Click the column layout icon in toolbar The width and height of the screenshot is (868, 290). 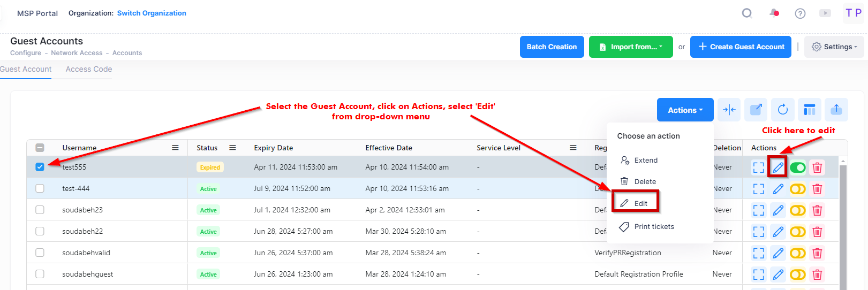pos(809,110)
